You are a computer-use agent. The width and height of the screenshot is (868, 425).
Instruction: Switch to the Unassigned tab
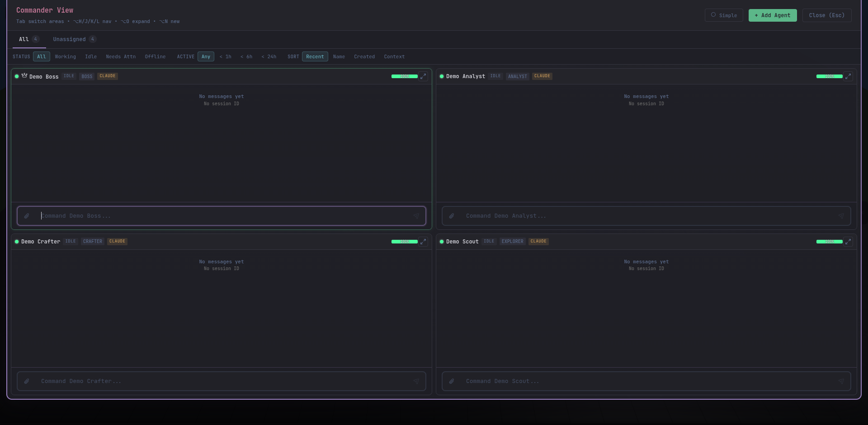point(75,39)
